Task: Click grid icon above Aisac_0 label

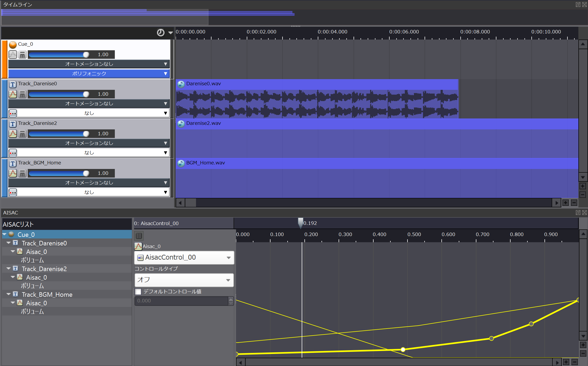Action: (139, 236)
